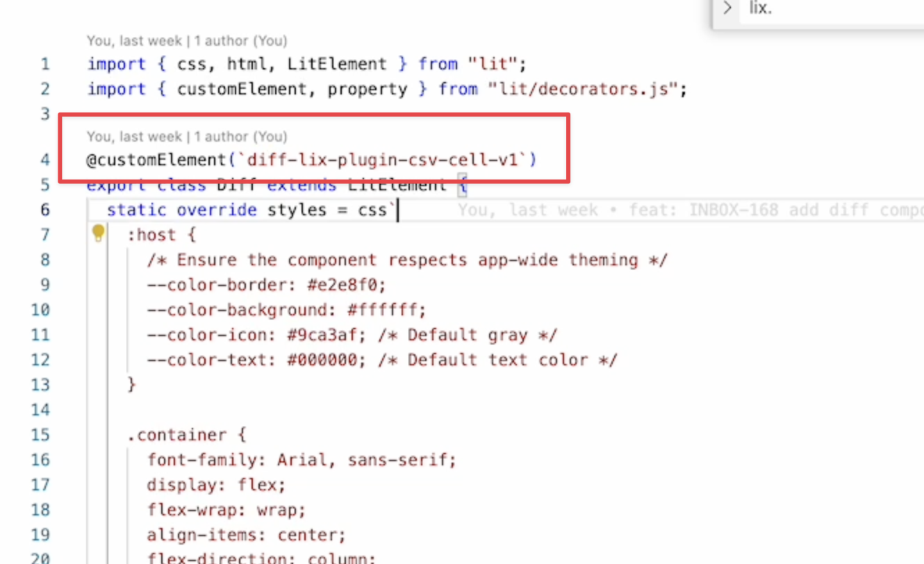Screen dimensions: 924x564
Task: Click the "Default gray" comment
Action: (468, 335)
